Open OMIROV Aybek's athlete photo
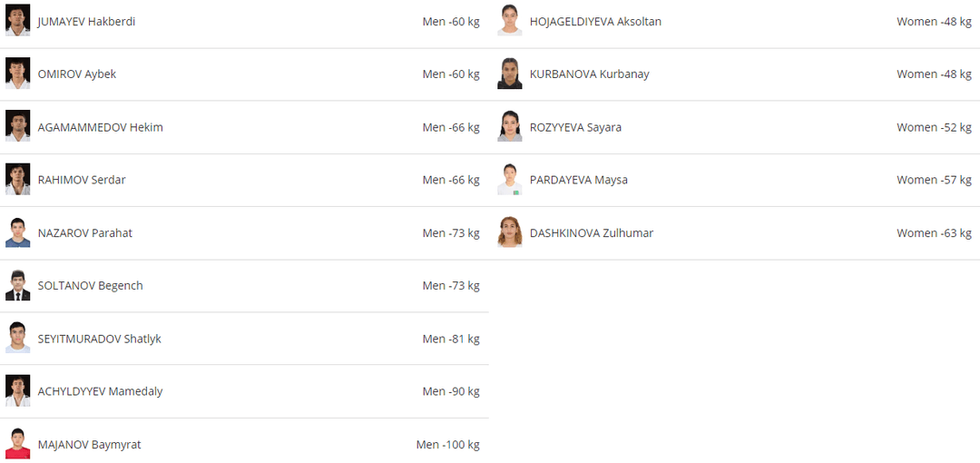 (x=18, y=74)
